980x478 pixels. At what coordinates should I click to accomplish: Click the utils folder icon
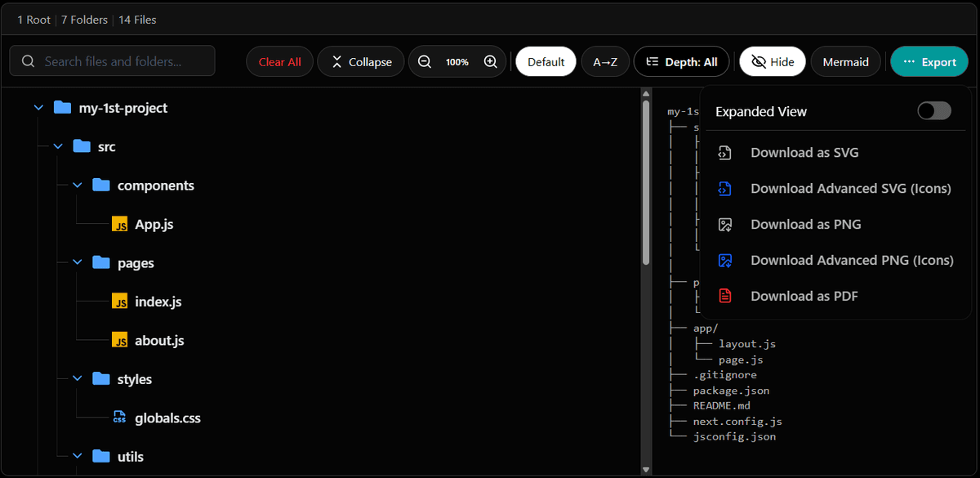pos(101,456)
